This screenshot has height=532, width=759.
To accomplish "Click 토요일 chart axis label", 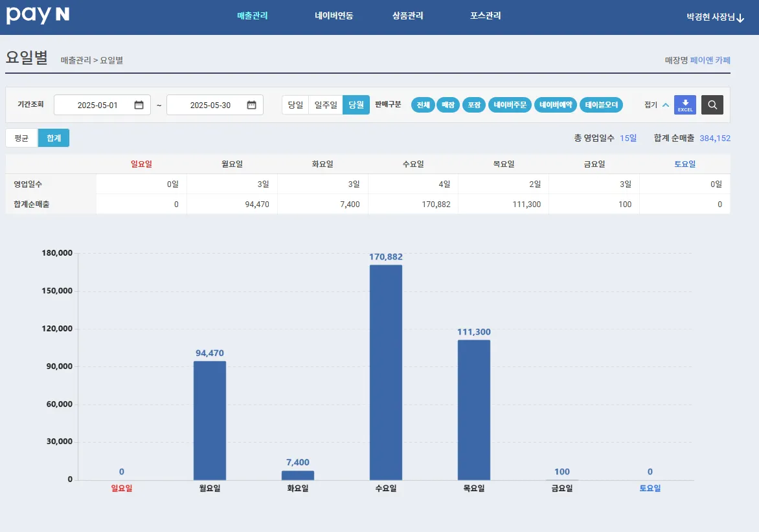I will (x=650, y=489).
